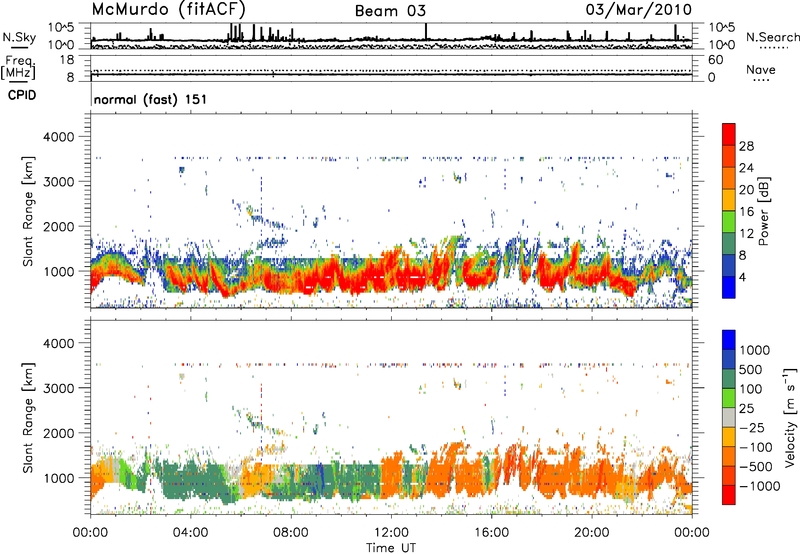This screenshot has width=800, height=554.
Task: Click the McMurdo (fitACF) title text
Action: pyautogui.click(x=169, y=10)
